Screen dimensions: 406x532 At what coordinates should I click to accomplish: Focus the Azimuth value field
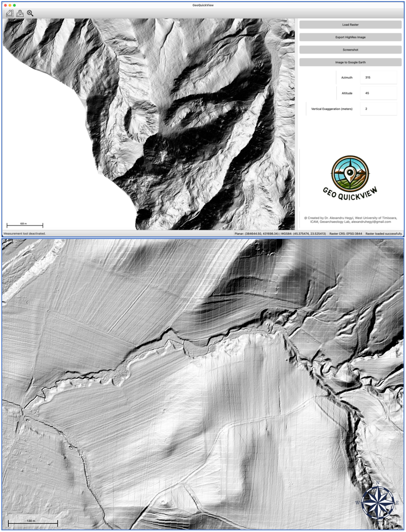[378, 78]
